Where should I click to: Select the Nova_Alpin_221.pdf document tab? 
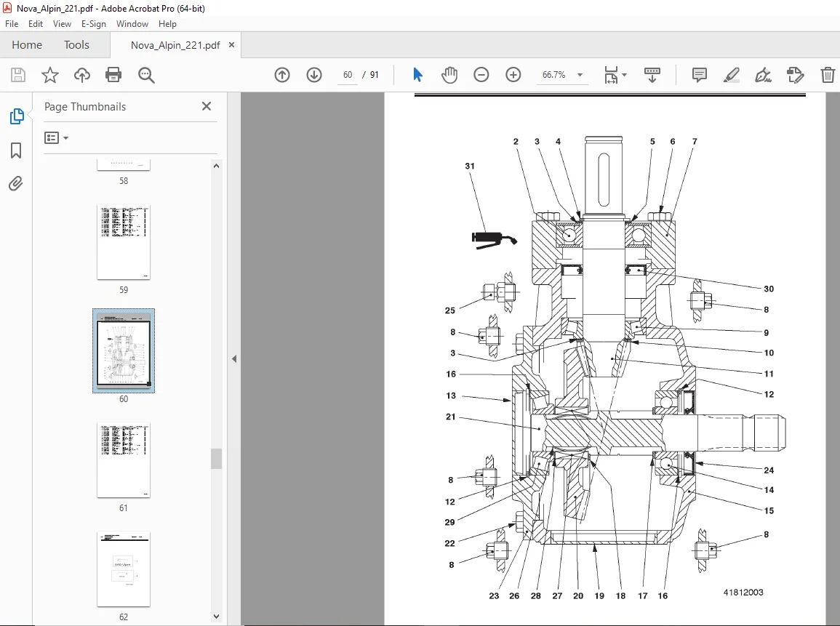point(175,46)
